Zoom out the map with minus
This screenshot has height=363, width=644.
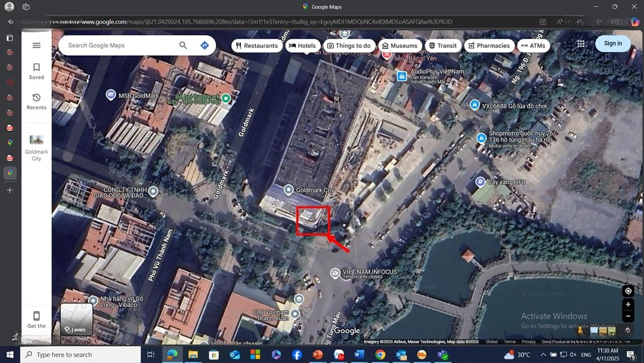628,316
